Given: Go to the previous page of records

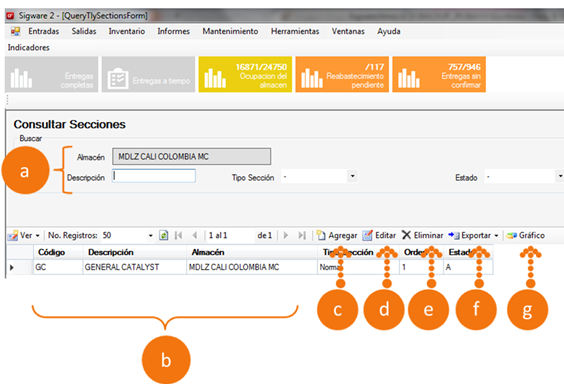Looking at the screenshot, I should 195,236.
